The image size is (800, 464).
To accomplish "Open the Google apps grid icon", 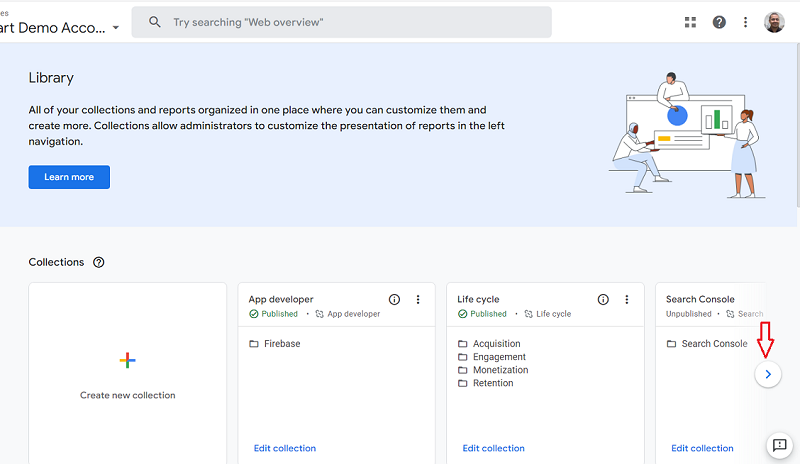I will tap(690, 22).
